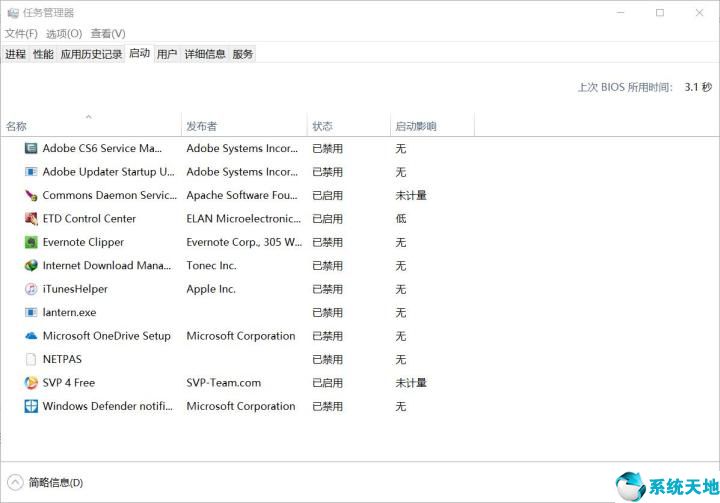This screenshot has width=720, height=503.
Task: Open the 查看(V) menu
Action: 108,34
